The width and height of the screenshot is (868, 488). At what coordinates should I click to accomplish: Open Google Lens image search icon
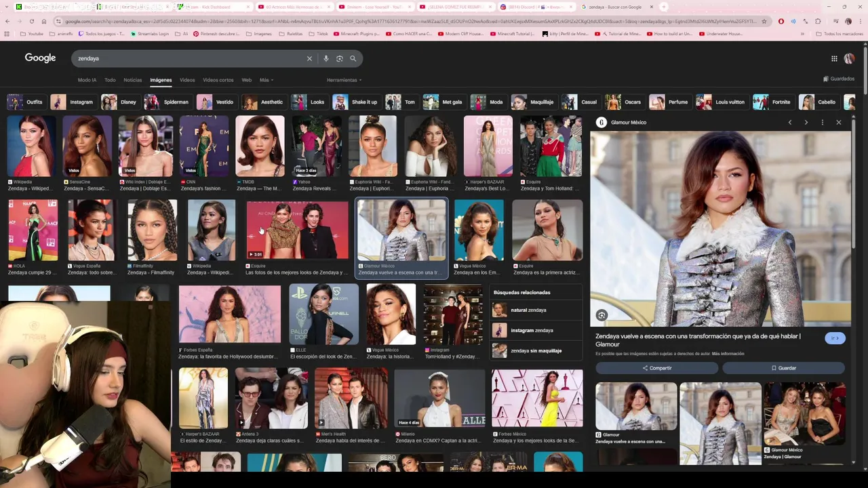coord(340,58)
